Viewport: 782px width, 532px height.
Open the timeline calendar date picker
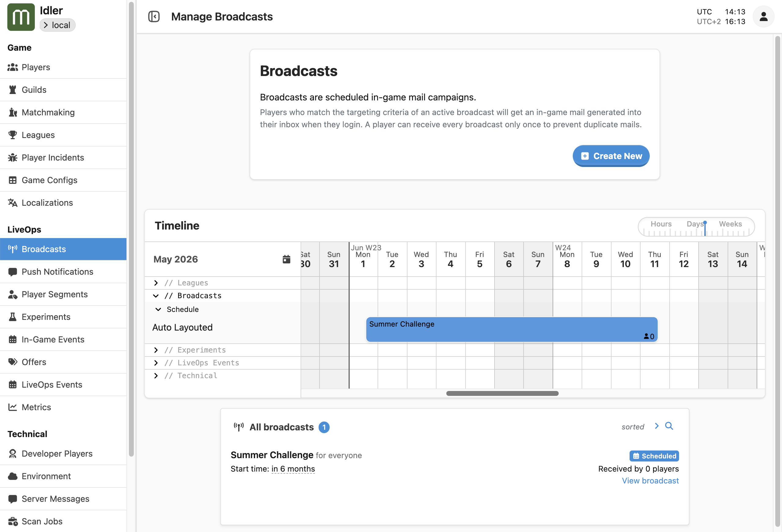[x=286, y=259]
